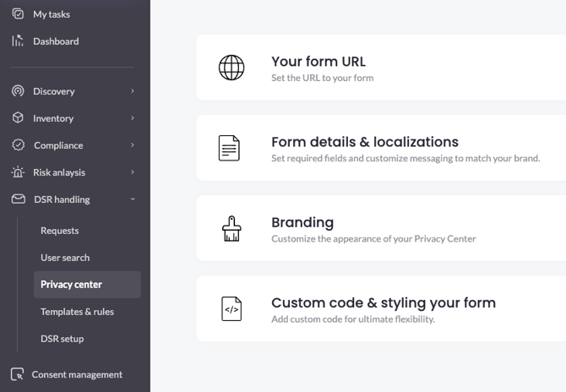Screen dimensions: 566x392
Task: Select Templates & rules in sidebar
Action: pyautogui.click(x=77, y=312)
